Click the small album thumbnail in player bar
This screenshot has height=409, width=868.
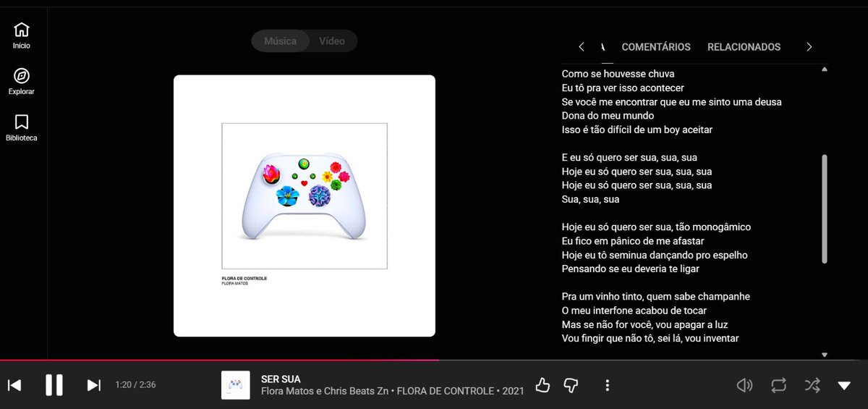click(x=236, y=385)
